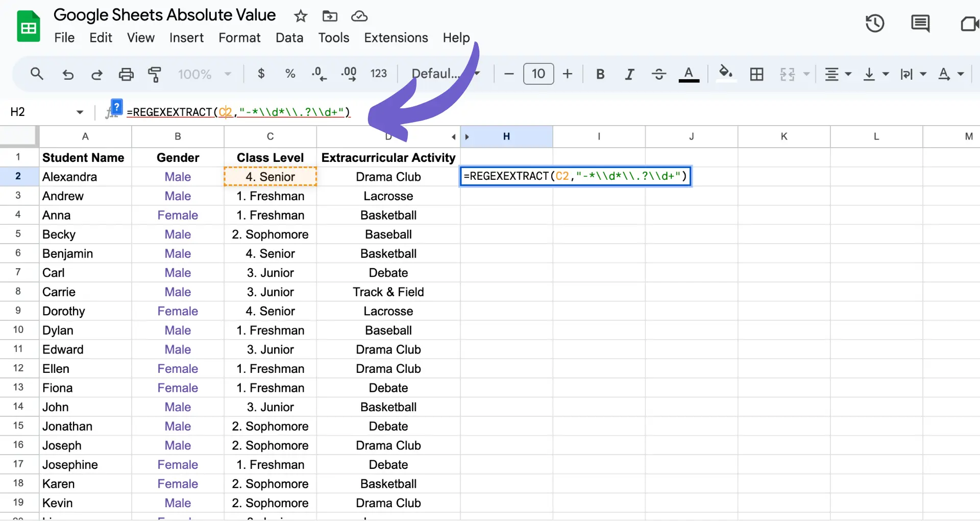Decrease font size with minus button
Screen dimensions: 980x521
[509, 74]
